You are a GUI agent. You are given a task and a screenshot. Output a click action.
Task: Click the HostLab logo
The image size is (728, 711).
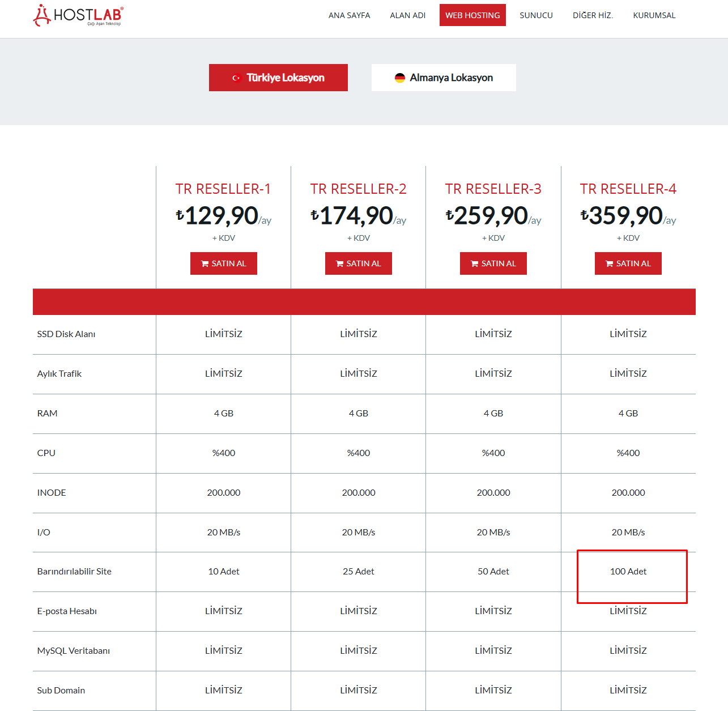[78, 15]
